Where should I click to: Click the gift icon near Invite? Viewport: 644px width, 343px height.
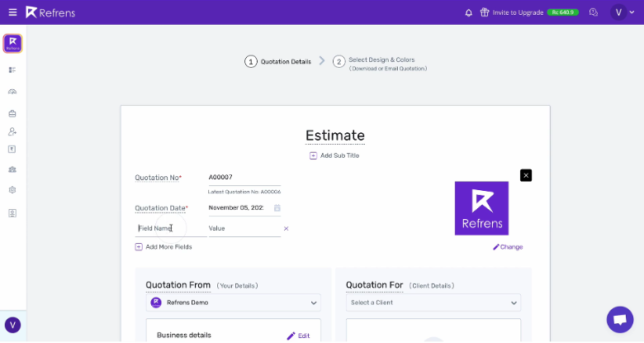(485, 12)
